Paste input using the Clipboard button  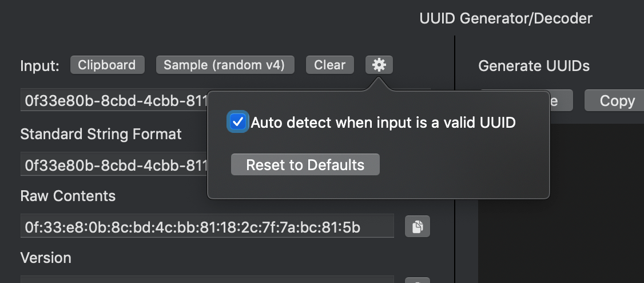click(x=107, y=65)
